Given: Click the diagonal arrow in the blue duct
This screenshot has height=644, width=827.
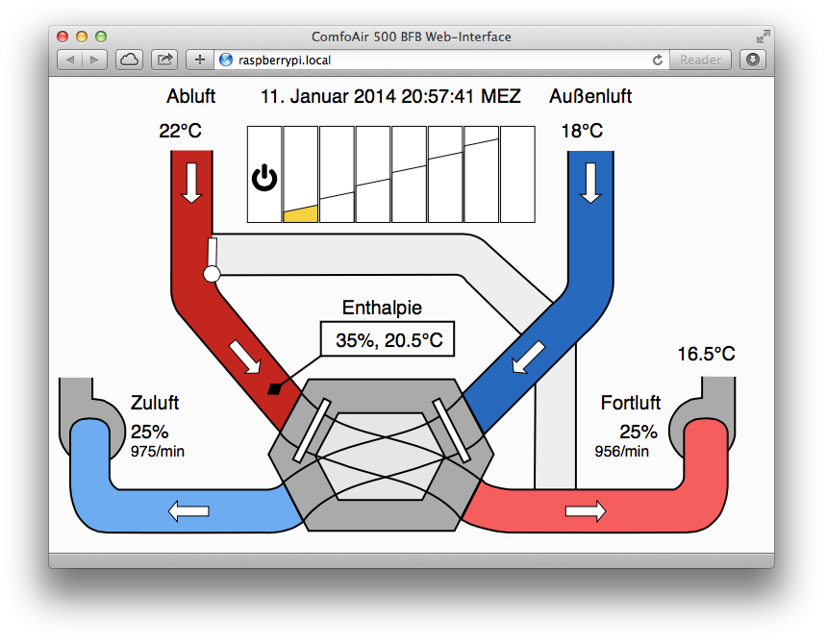Looking at the screenshot, I should pyautogui.click(x=529, y=358).
